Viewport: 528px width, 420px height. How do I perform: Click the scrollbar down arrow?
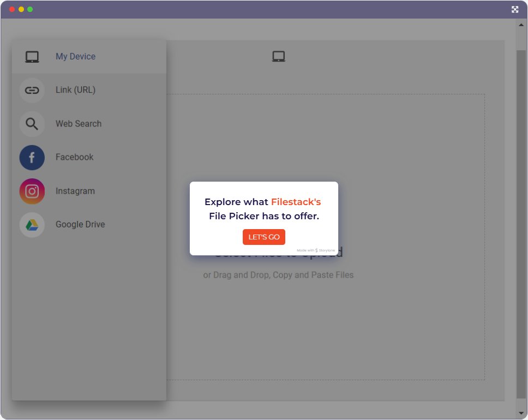520,412
